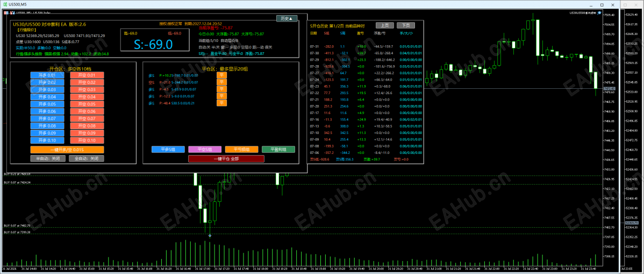
Task: Open short with 开空 0.04
Action: 87,97
